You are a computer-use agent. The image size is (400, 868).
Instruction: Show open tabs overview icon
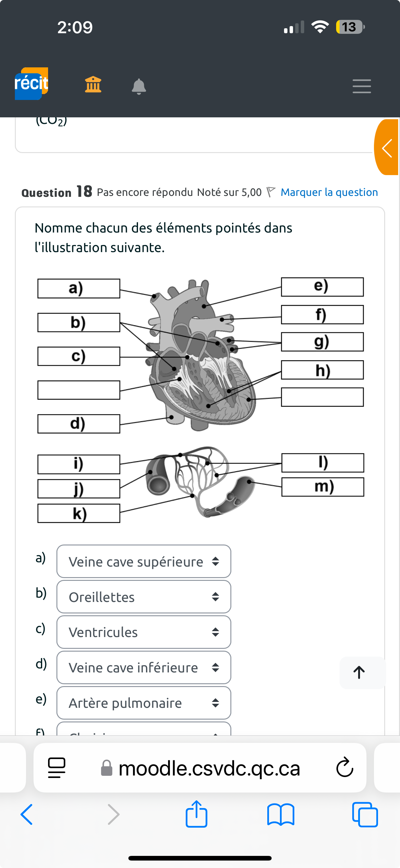(365, 815)
